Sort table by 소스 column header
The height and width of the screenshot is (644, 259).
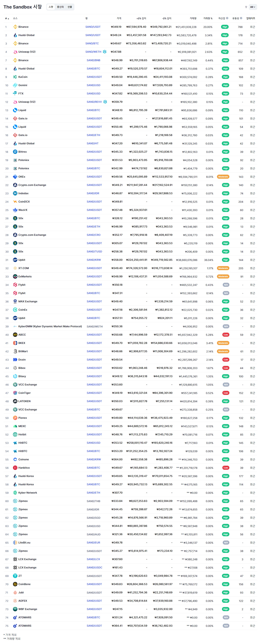(15, 18)
